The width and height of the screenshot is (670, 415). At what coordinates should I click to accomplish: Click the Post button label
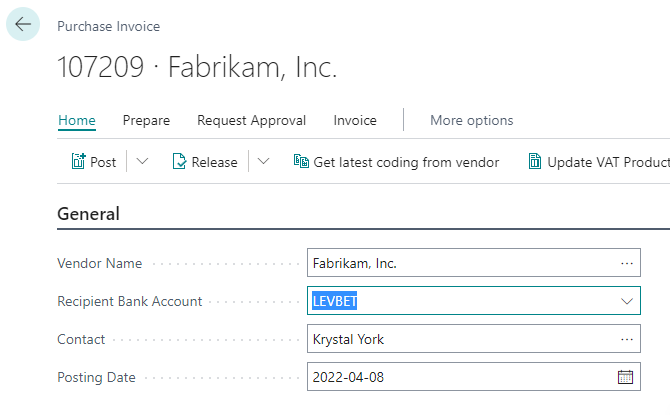point(103,162)
